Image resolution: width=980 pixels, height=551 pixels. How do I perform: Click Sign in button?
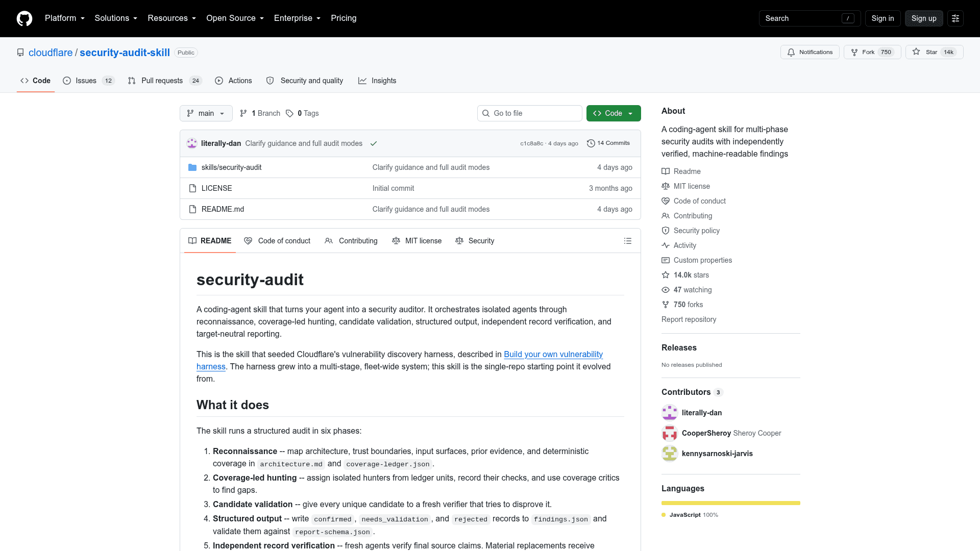[x=883, y=18]
